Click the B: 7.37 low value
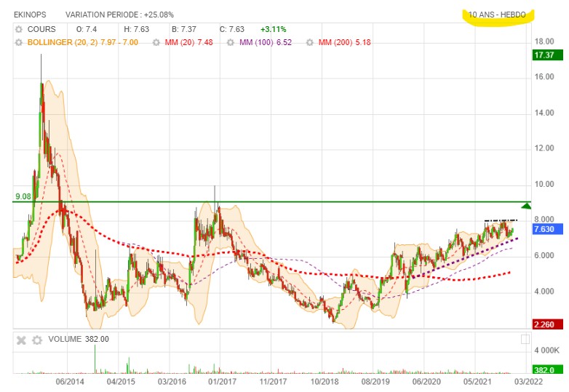Image resolution: width=569 pixels, height=392 pixels. click(x=184, y=29)
